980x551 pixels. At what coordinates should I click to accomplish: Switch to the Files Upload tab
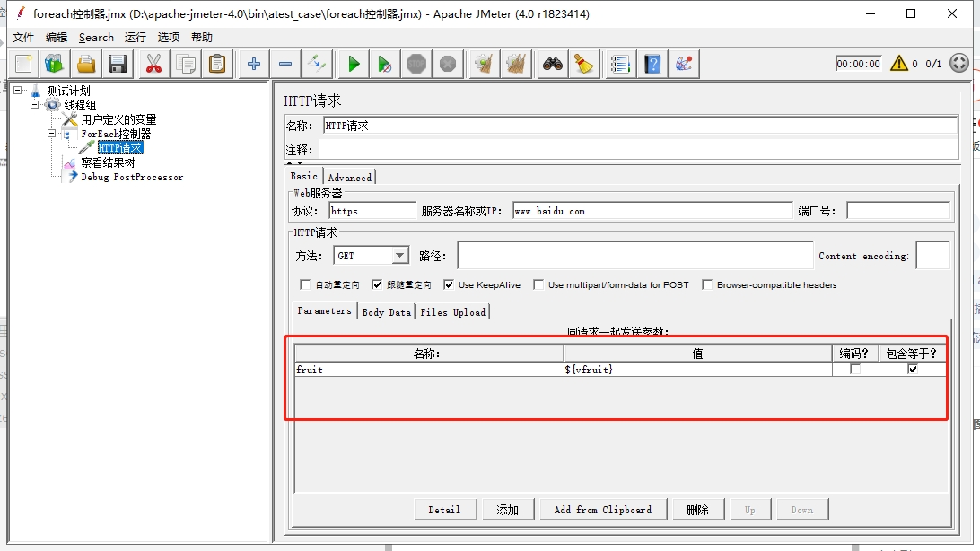pyautogui.click(x=452, y=311)
